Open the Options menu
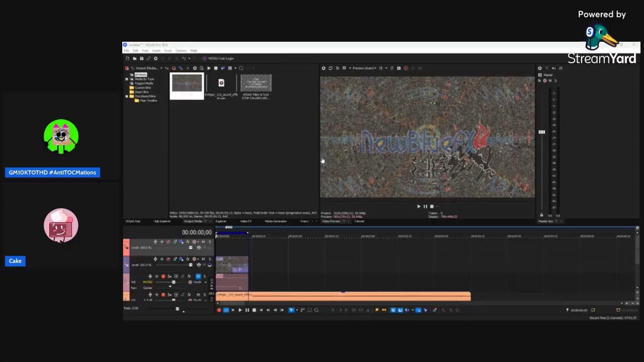This screenshot has height=362, width=644. 181,51
